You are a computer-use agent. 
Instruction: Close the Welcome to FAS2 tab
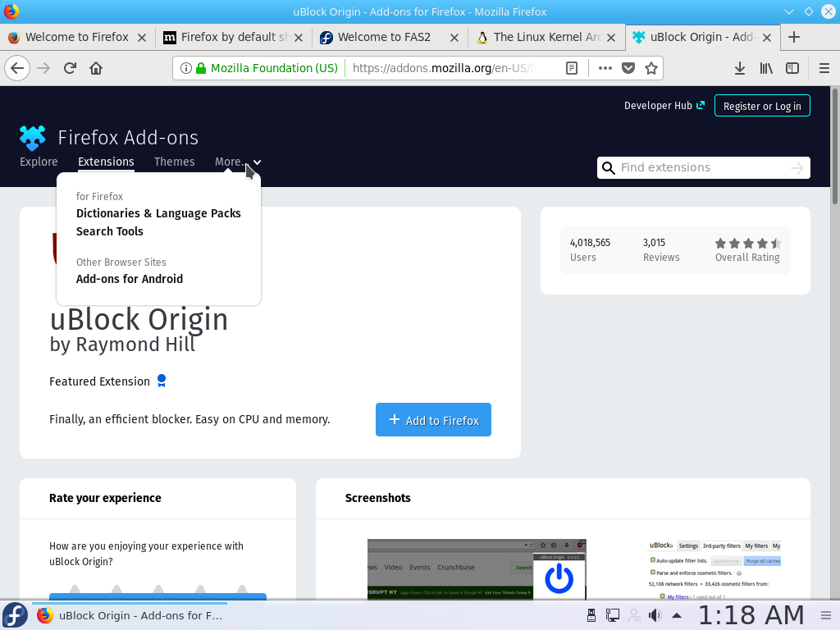click(x=454, y=38)
